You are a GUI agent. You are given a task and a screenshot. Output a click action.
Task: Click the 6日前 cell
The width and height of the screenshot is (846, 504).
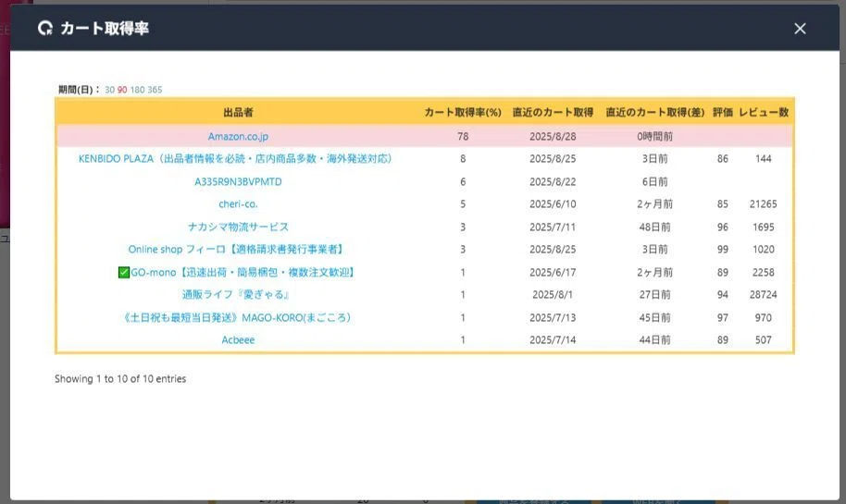tap(655, 181)
